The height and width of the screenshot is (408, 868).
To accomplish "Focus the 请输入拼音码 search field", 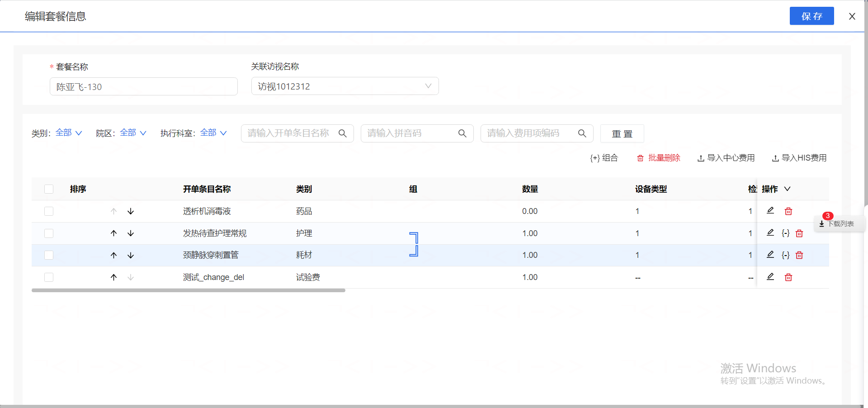I will click(417, 133).
